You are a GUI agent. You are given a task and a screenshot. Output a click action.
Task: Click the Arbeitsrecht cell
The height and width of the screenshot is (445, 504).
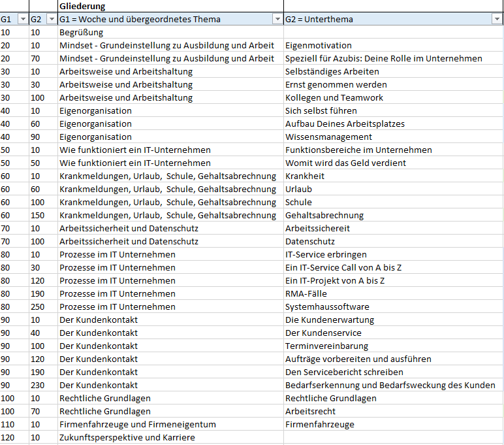[393, 412]
